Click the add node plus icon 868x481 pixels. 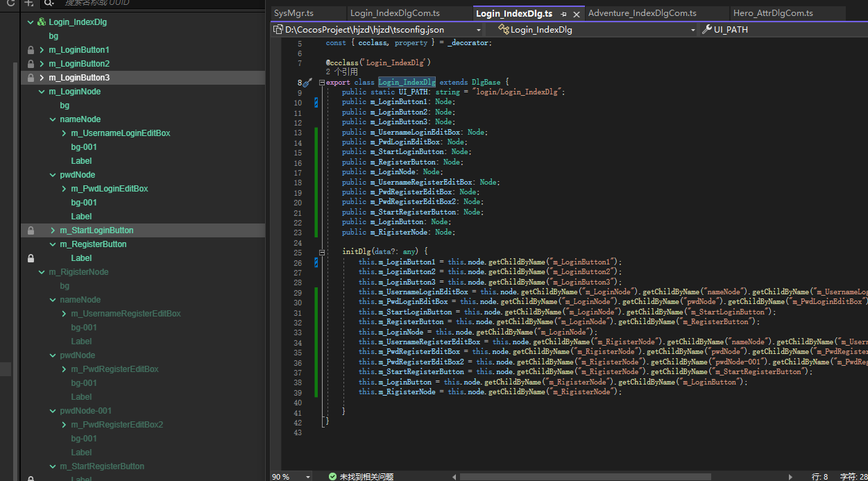[x=28, y=3]
